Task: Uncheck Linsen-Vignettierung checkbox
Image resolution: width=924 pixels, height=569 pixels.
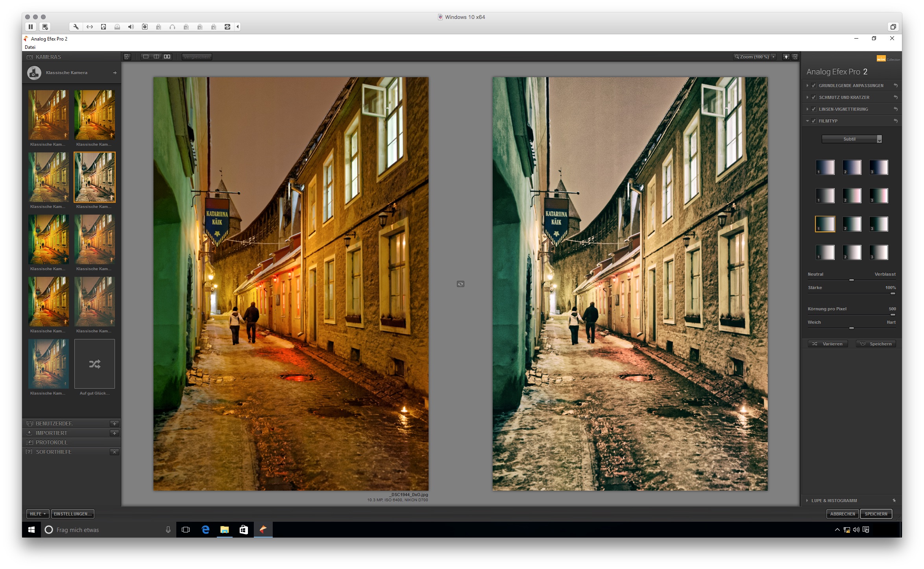Action: (813, 109)
